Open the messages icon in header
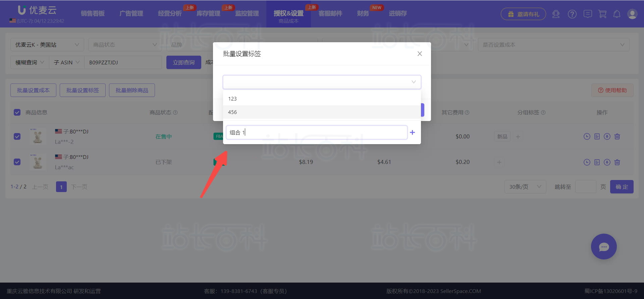Viewport: 644px width, 299px height. [588, 14]
